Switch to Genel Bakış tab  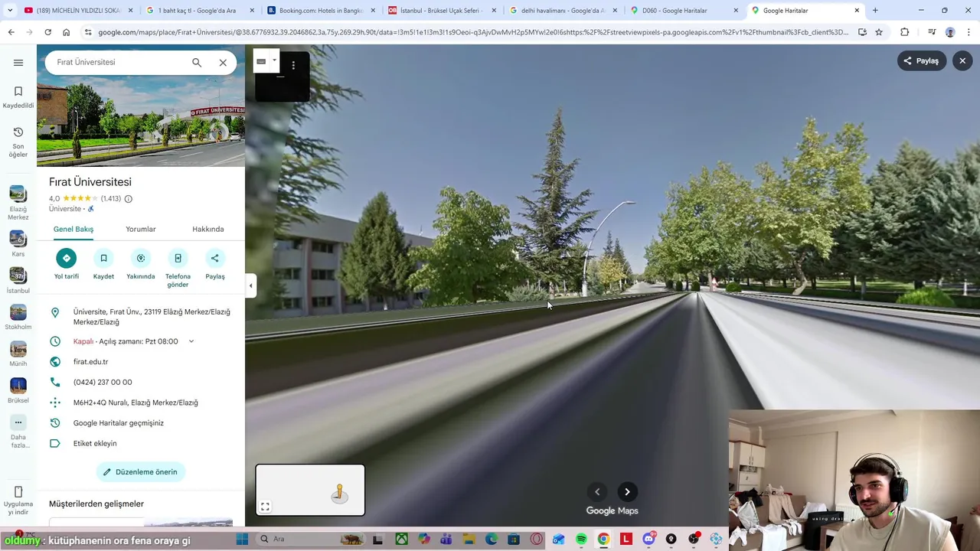coord(73,229)
